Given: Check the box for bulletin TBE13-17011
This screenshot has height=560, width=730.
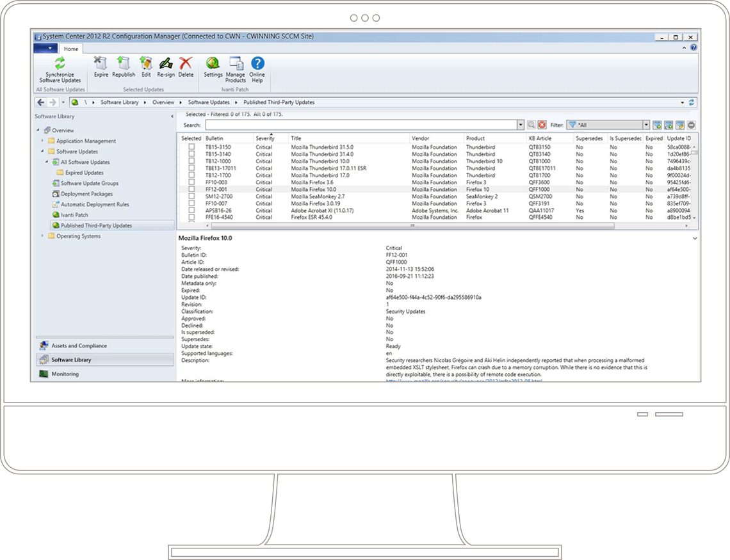Looking at the screenshot, I should (191, 168).
